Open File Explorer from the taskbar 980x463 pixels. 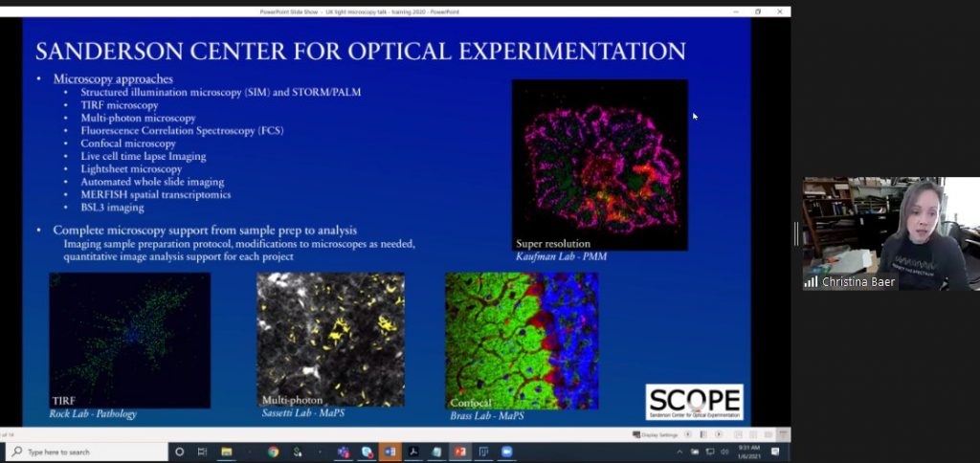point(227,452)
